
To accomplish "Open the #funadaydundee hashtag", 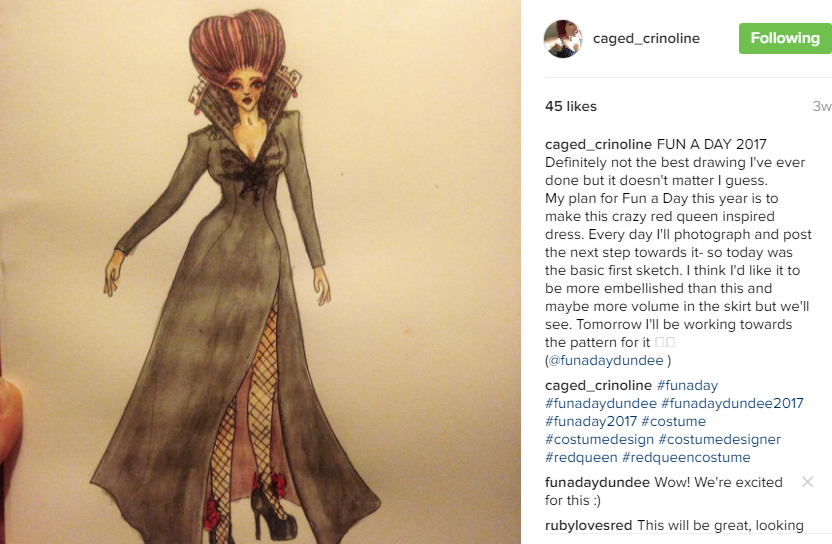I will (601, 403).
